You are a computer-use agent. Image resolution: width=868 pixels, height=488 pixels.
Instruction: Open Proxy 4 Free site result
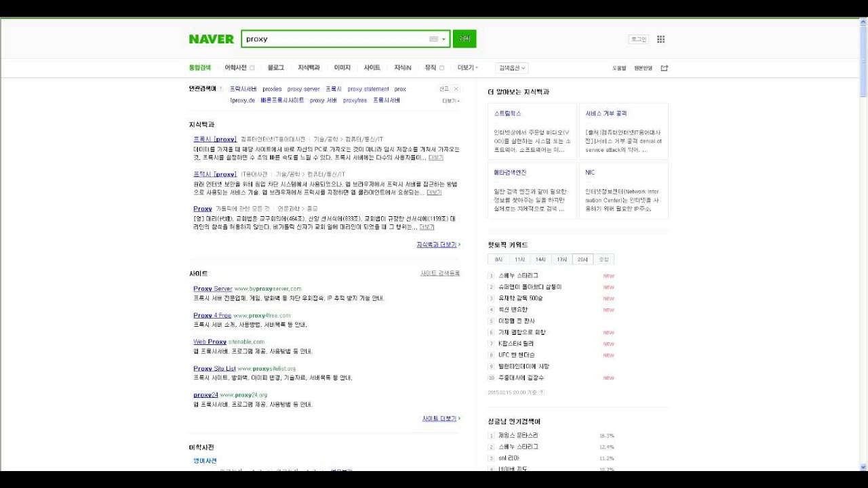pos(212,315)
